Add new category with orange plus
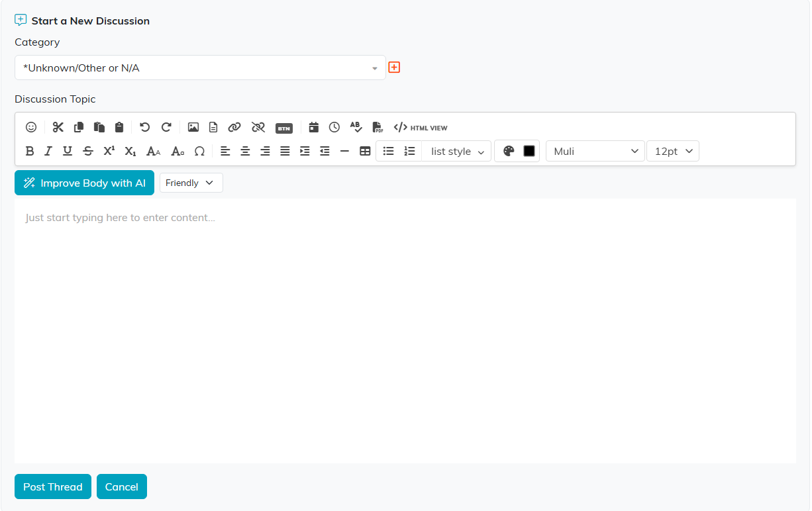The width and height of the screenshot is (812, 511). click(394, 68)
